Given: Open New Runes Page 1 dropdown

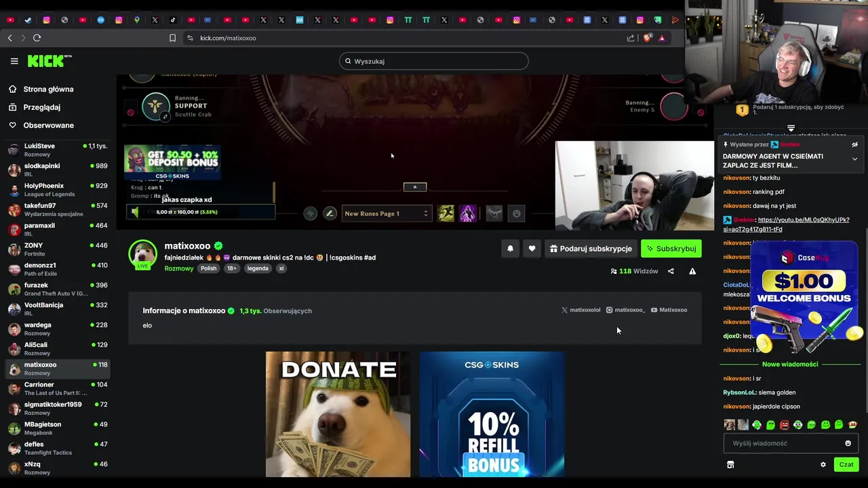Looking at the screenshot, I should pos(387,213).
